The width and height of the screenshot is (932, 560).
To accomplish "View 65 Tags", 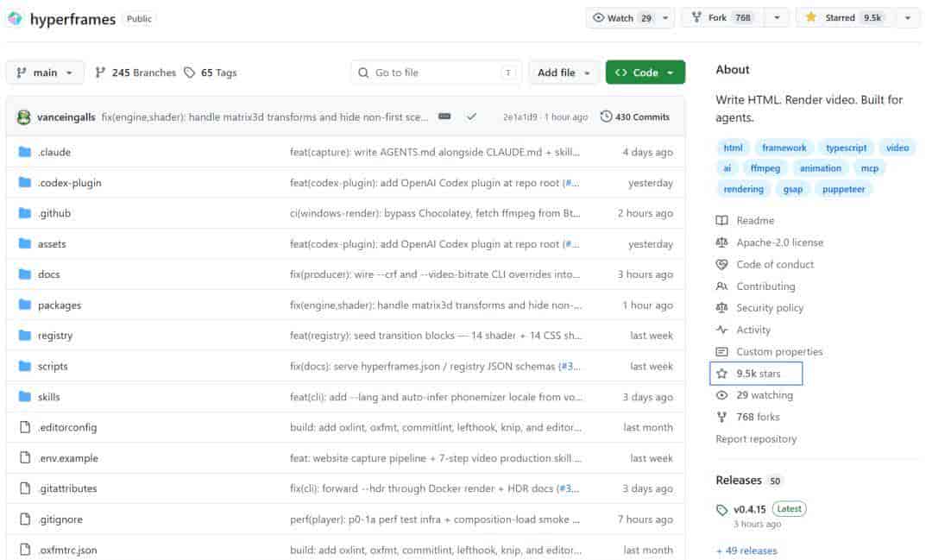I will pos(211,72).
